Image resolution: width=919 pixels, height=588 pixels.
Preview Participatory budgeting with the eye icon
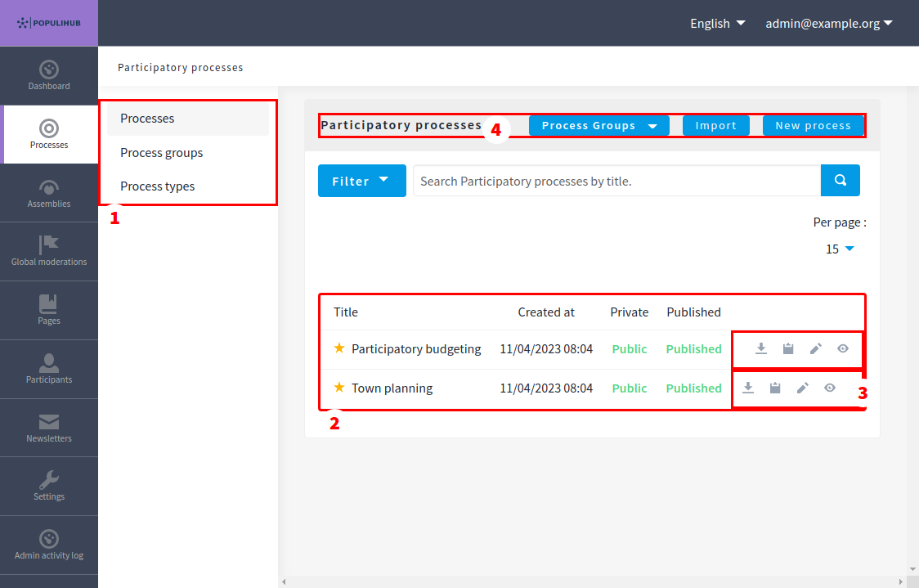coord(843,349)
